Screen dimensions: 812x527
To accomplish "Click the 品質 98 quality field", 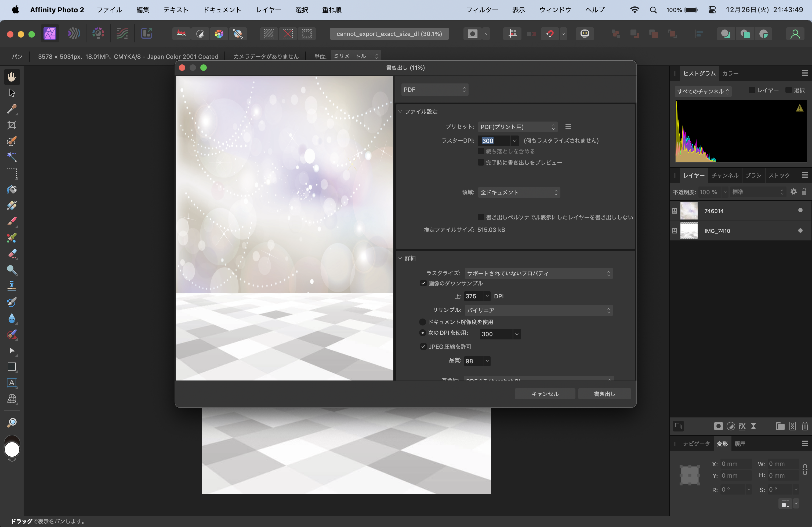I will (x=474, y=361).
